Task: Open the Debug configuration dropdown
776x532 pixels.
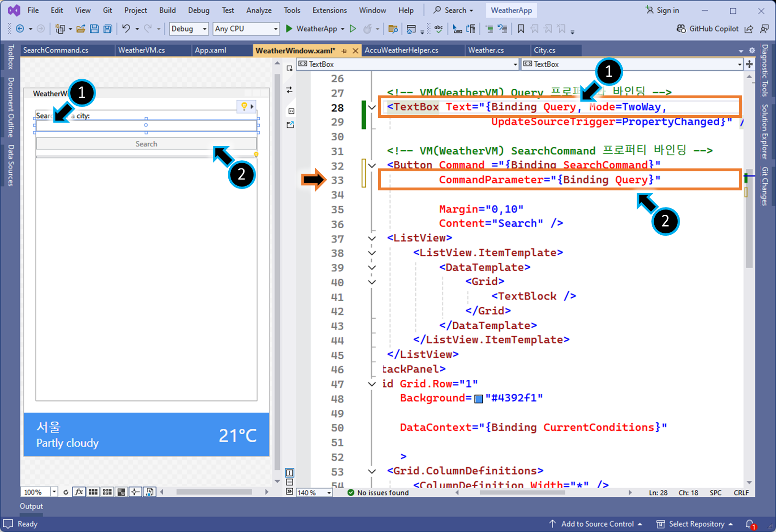Action: 189,29
